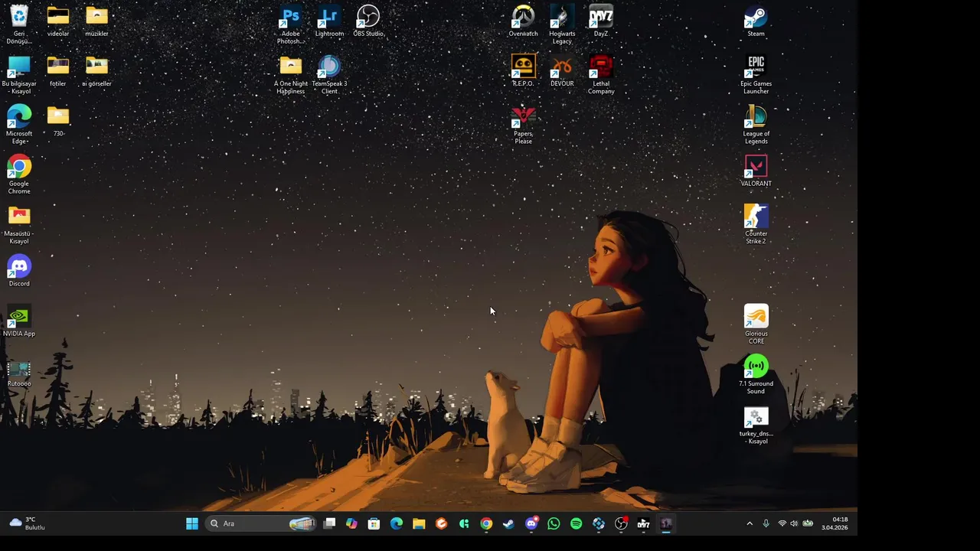Open volume control in system tray
Viewport: 980px width, 551px height.
pos(794,523)
